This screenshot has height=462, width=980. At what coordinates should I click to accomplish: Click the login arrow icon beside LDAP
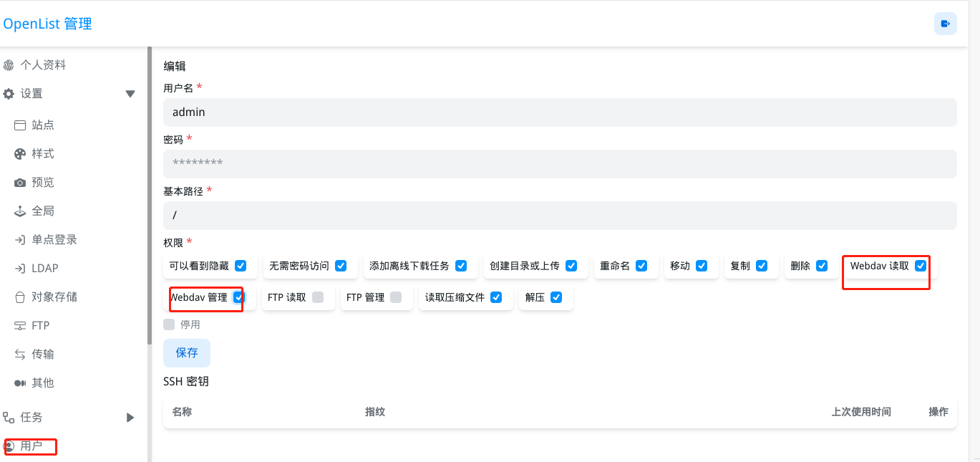point(20,269)
